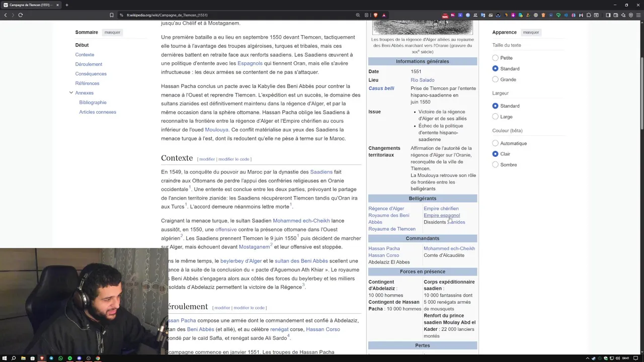Bookmark this page with the bookmark icon
The width and height of the screenshot is (644, 362).
(112, 15)
